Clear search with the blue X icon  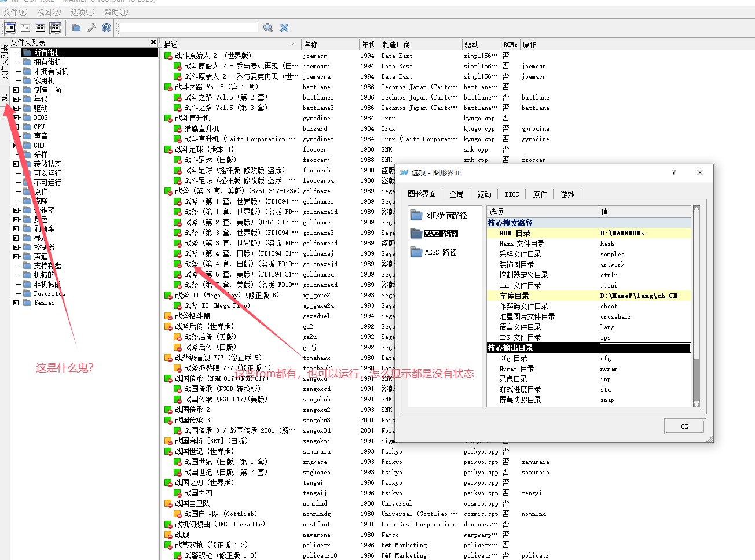click(284, 27)
